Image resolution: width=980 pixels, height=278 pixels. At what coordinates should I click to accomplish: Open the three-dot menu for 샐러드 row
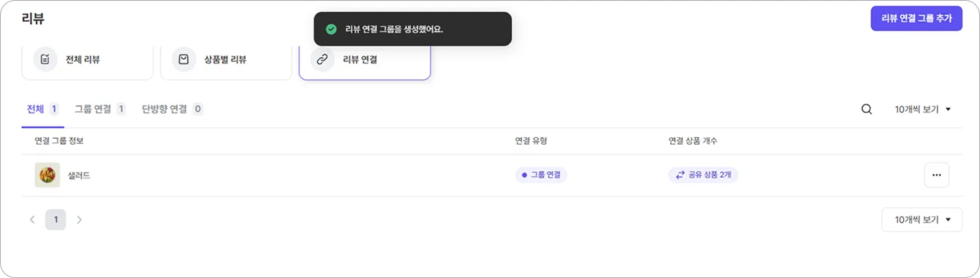point(936,175)
